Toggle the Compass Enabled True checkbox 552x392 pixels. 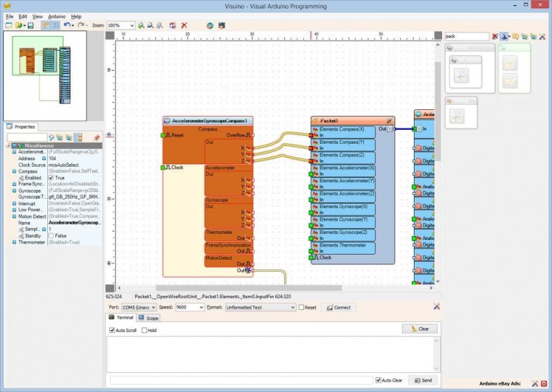[x=51, y=178]
